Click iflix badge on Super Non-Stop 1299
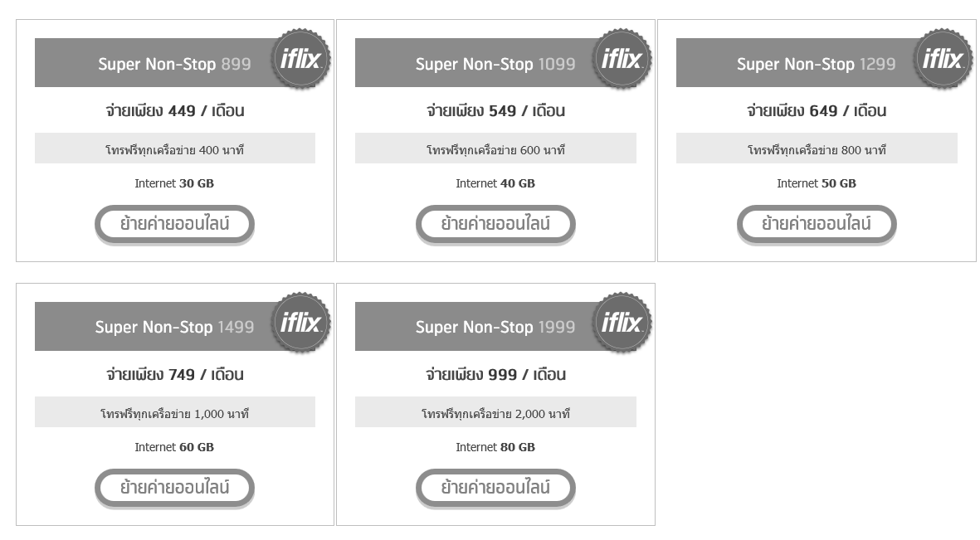 click(x=943, y=59)
